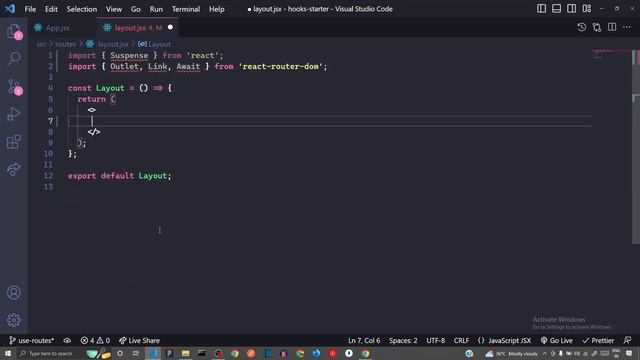Click weather widget in taskbar
Viewport: 640px width, 360px height.
click(x=511, y=353)
